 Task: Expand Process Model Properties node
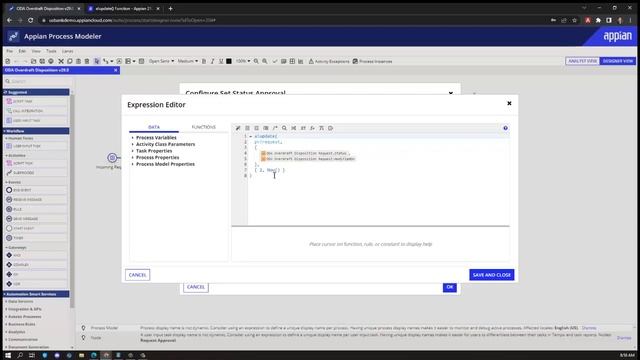click(x=133, y=164)
